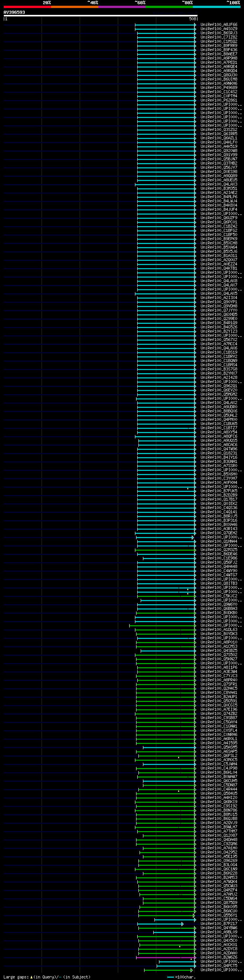Click the UniRef100_Q3SZG2 hit name
This screenshot has height=980, width=244.
point(219,130)
